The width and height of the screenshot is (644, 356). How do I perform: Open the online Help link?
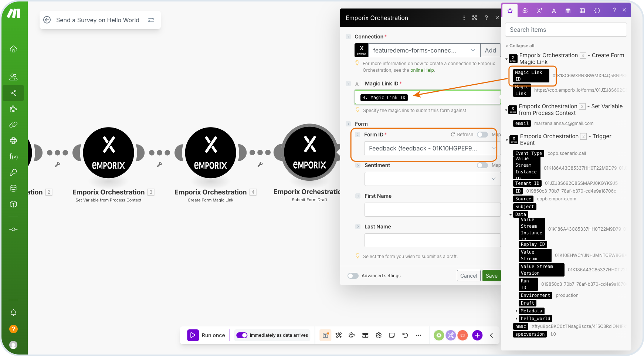tap(422, 70)
